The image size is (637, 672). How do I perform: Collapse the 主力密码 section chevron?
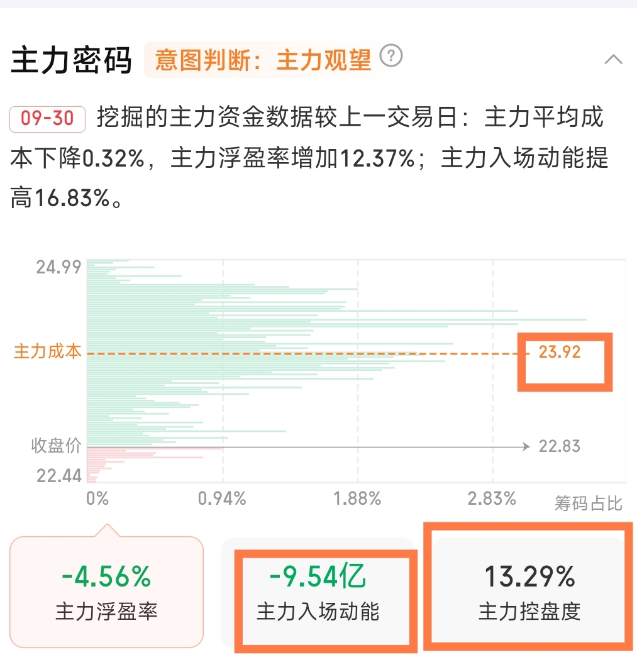pos(614,59)
